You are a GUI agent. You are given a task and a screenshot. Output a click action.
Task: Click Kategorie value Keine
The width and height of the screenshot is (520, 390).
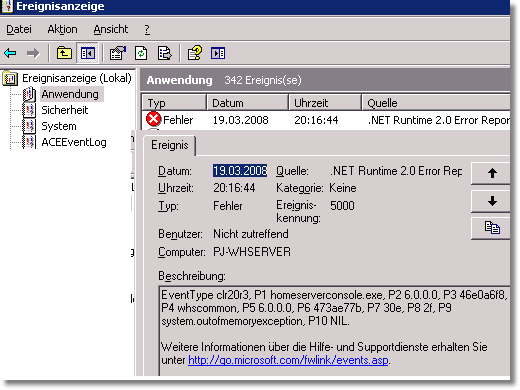tap(343, 188)
